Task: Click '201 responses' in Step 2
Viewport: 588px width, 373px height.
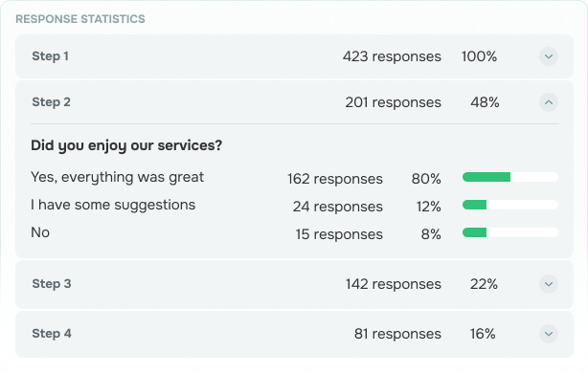Action: (393, 102)
